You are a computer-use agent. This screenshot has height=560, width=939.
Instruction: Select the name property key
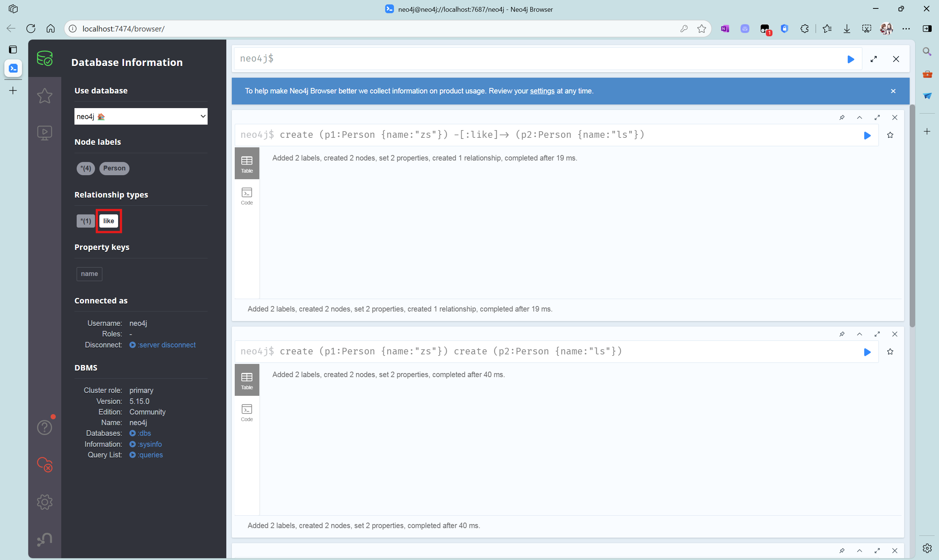click(89, 274)
